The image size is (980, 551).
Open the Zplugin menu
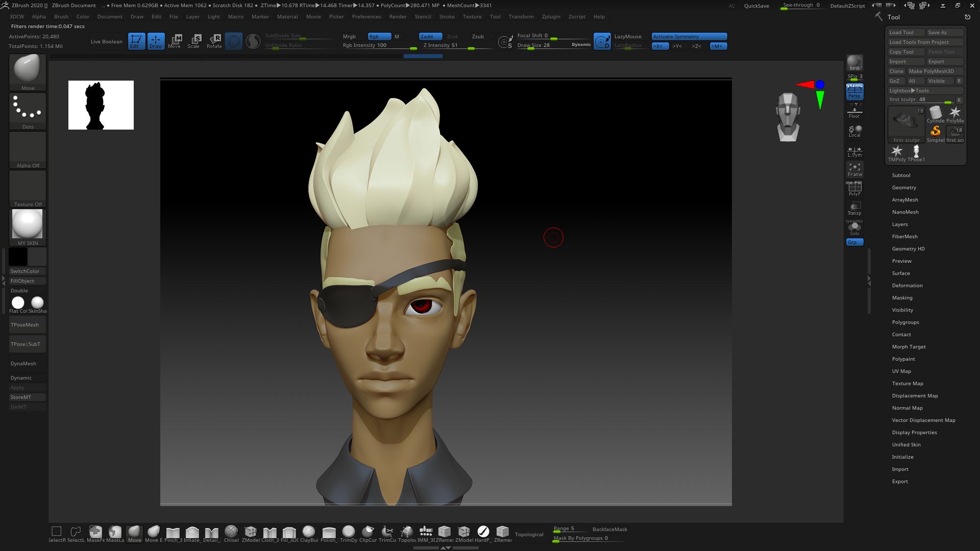tap(551, 16)
